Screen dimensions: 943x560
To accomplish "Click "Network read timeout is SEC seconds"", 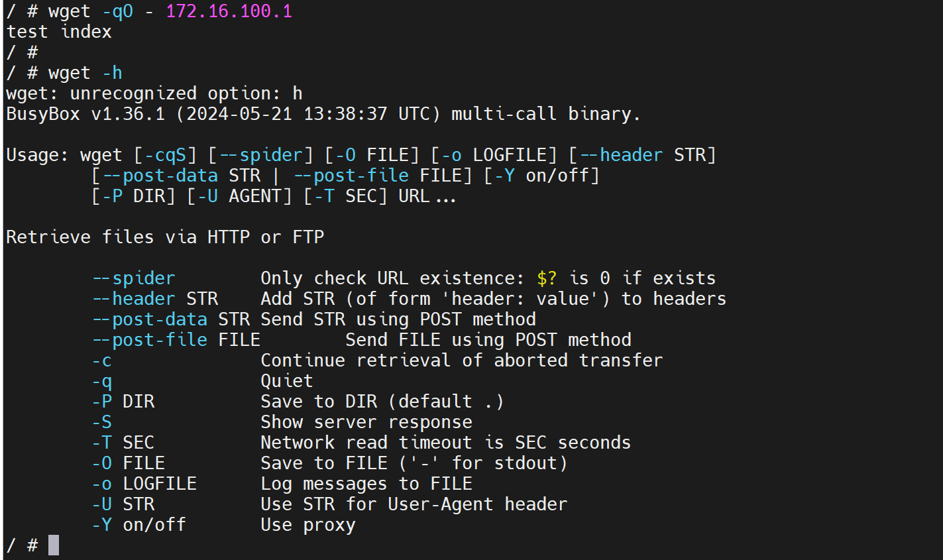I will click(445, 443).
